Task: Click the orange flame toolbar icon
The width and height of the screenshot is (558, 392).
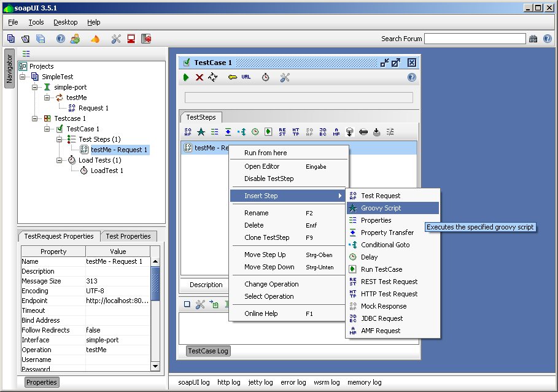Action: click(x=95, y=39)
